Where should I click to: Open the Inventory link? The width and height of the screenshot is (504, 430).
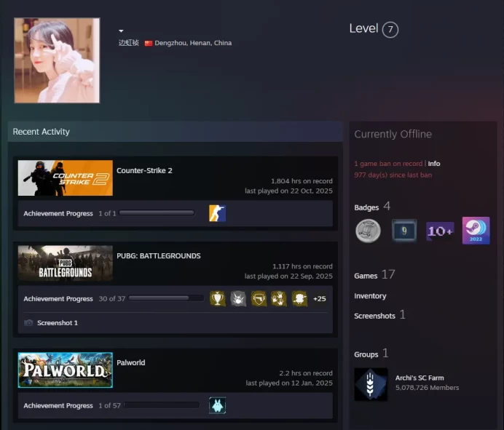[370, 296]
